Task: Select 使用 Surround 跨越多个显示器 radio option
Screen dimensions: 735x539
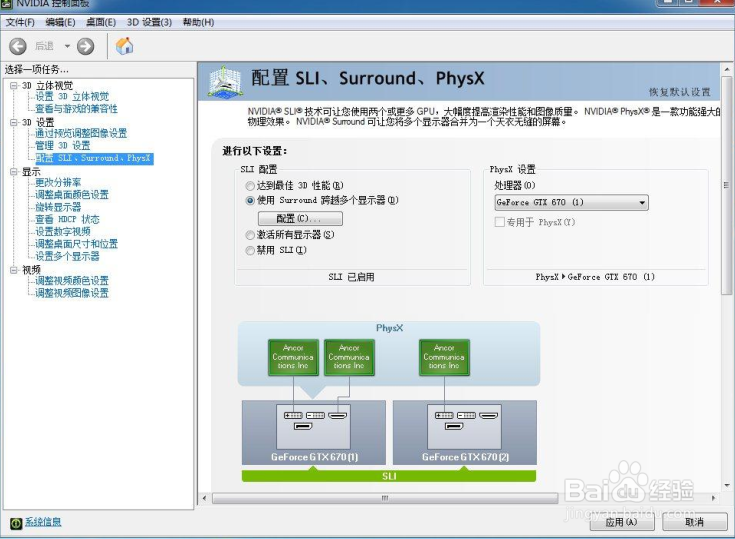Action: click(x=250, y=201)
